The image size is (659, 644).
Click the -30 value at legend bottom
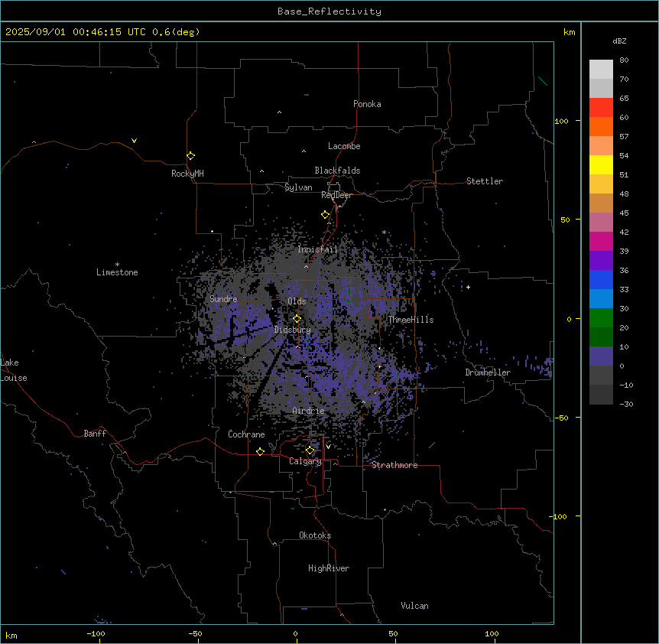coord(626,404)
